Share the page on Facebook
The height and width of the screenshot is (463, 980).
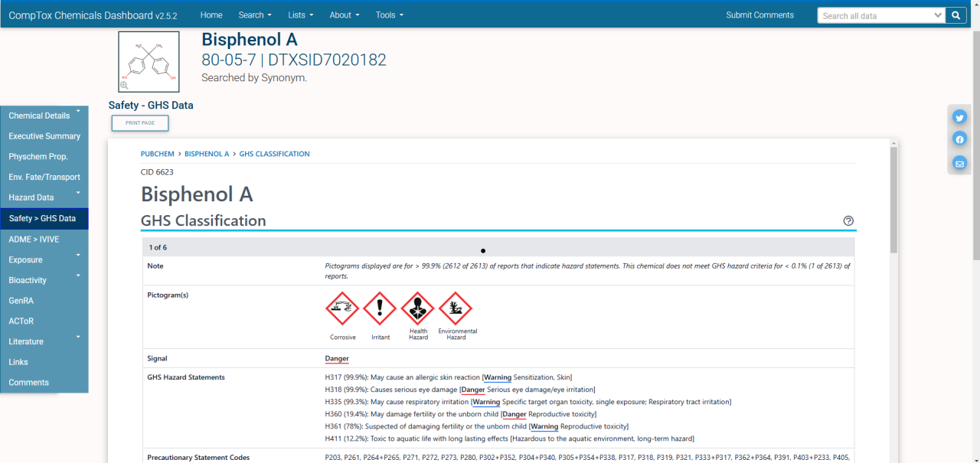(x=959, y=139)
